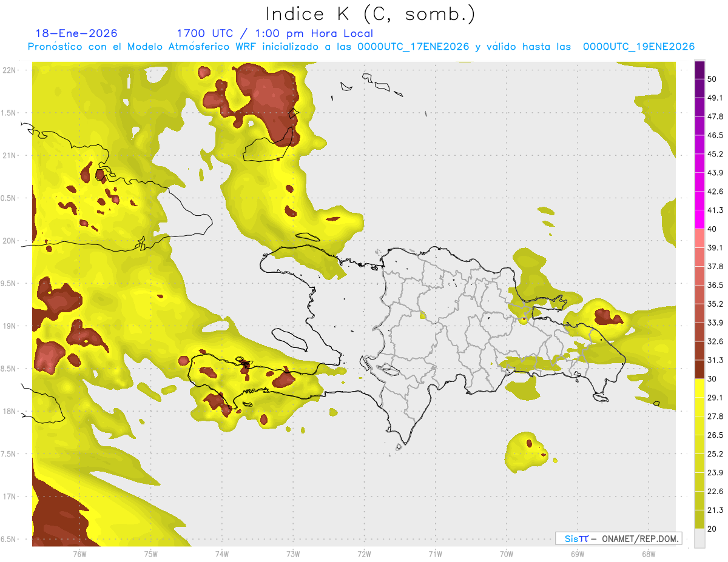The image size is (728, 562).
Task: Click the '0000UTC_17ENE2026' initialization time
Action: [413, 47]
